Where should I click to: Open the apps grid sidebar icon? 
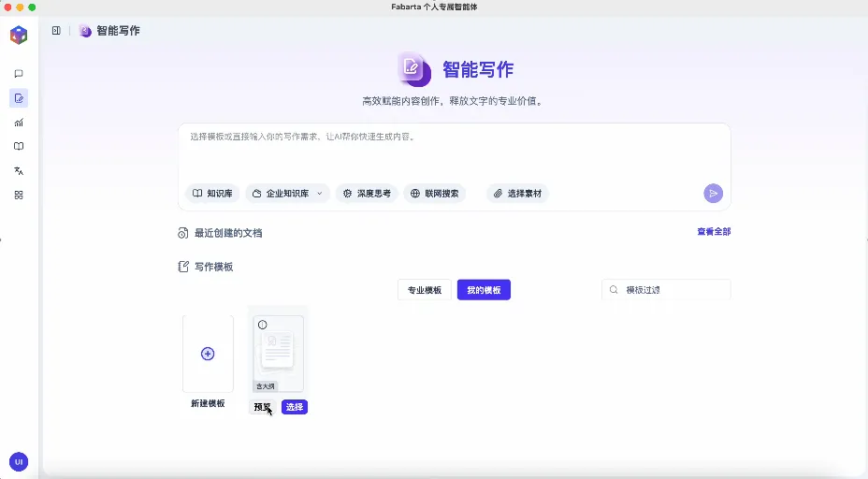(x=19, y=196)
